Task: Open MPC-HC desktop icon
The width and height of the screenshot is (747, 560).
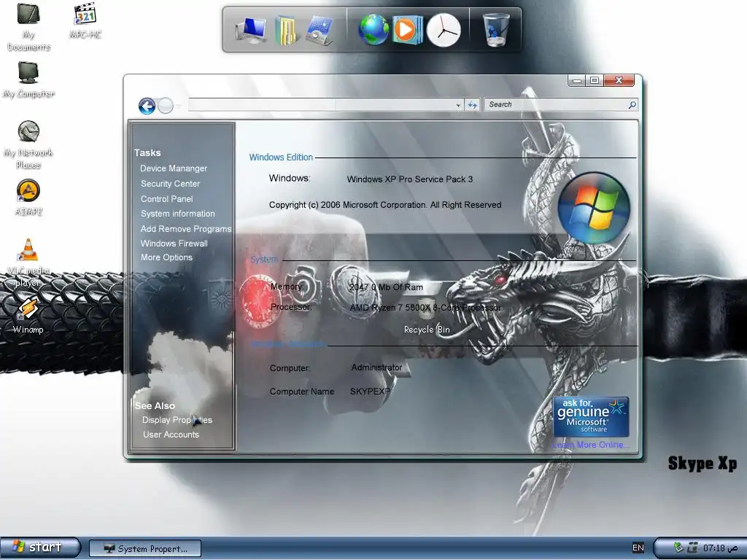Action: (85, 20)
